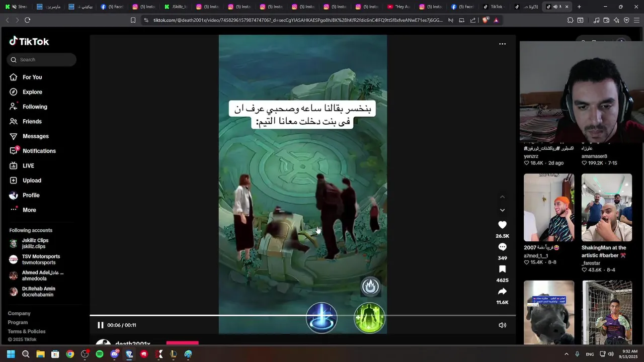Share the video via arrow icon
Image resolution: width=644 pixels, height=362 pixels.
pyautogui.click(x=502, y=291)
